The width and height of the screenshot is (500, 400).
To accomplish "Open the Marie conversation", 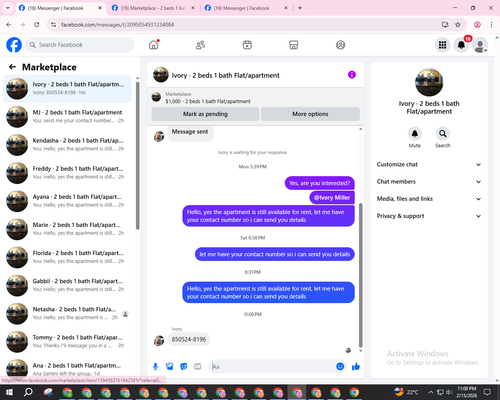I will [67, 229].
